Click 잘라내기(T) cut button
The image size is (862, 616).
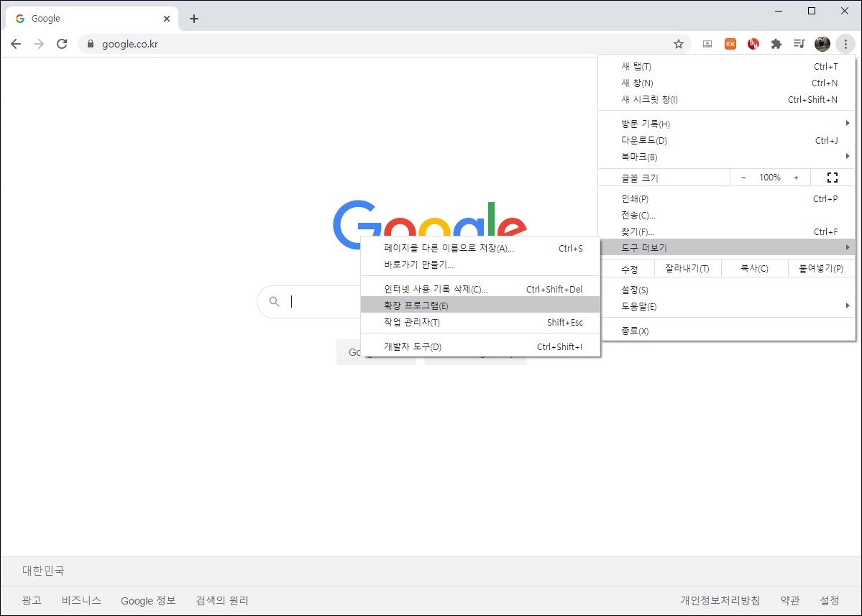(687, 269)
